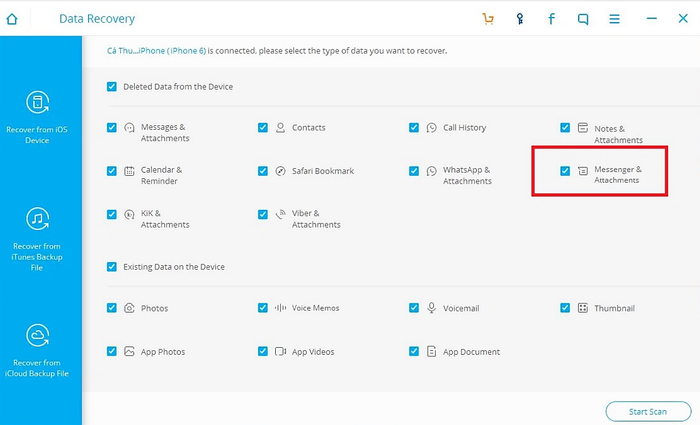
Task: Select Recover from iOS Device
Action: click(37, 117)
